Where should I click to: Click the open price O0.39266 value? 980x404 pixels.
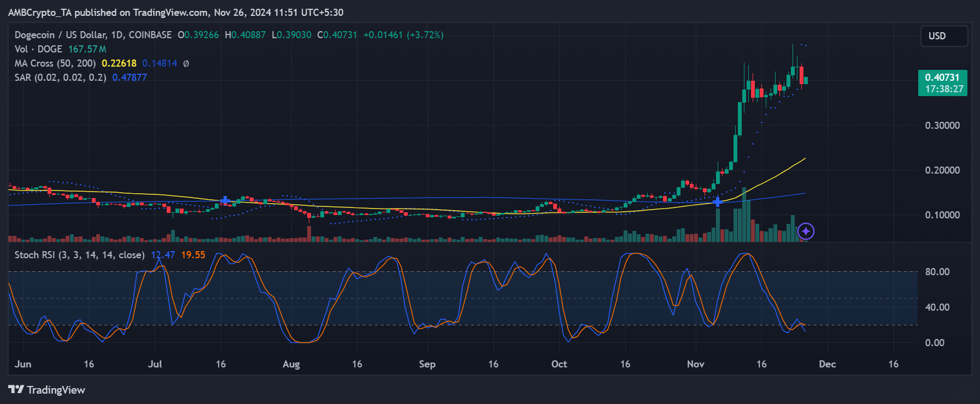pyautogui.click(x=198, y=35)
